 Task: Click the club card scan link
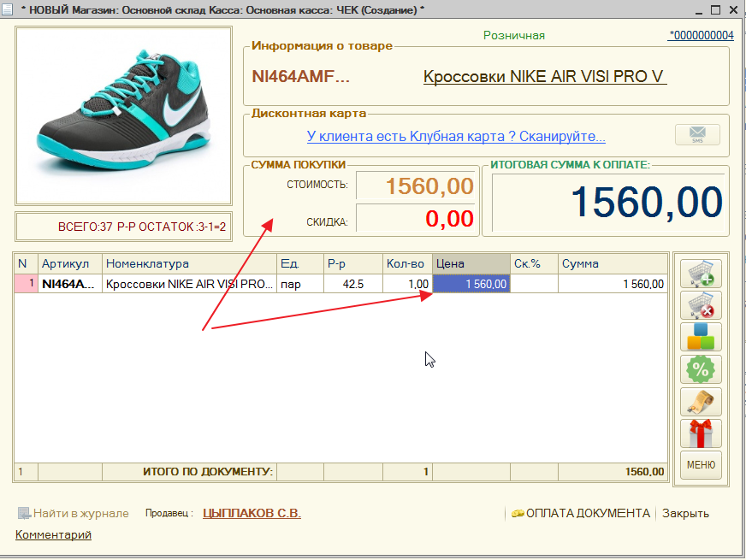[x=456, y=137]
